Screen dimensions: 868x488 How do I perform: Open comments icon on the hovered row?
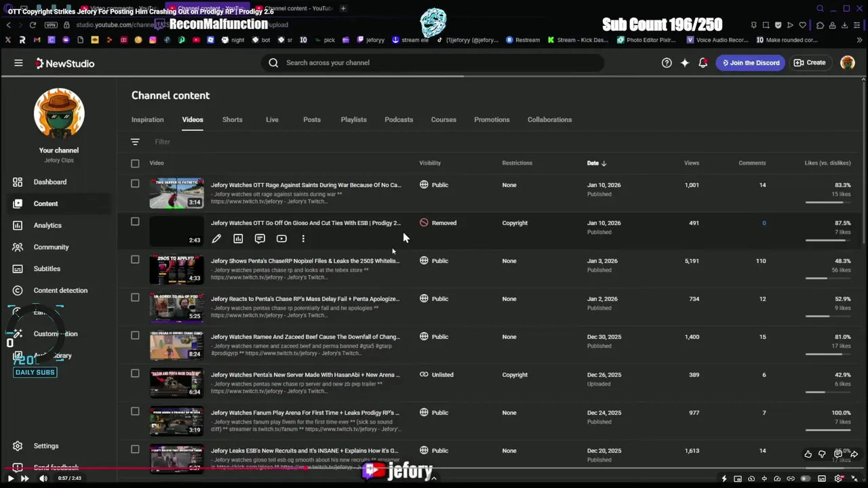[260, 239]
